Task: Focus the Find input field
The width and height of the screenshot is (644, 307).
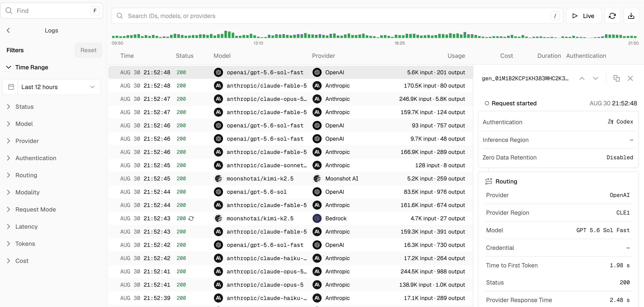Action: click(52, 11)
